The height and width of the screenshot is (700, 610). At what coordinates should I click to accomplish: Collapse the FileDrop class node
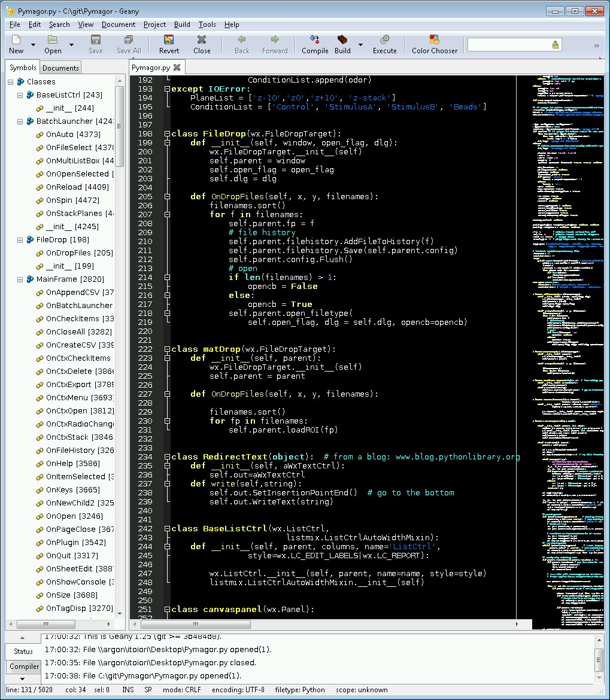pos(20,240)
